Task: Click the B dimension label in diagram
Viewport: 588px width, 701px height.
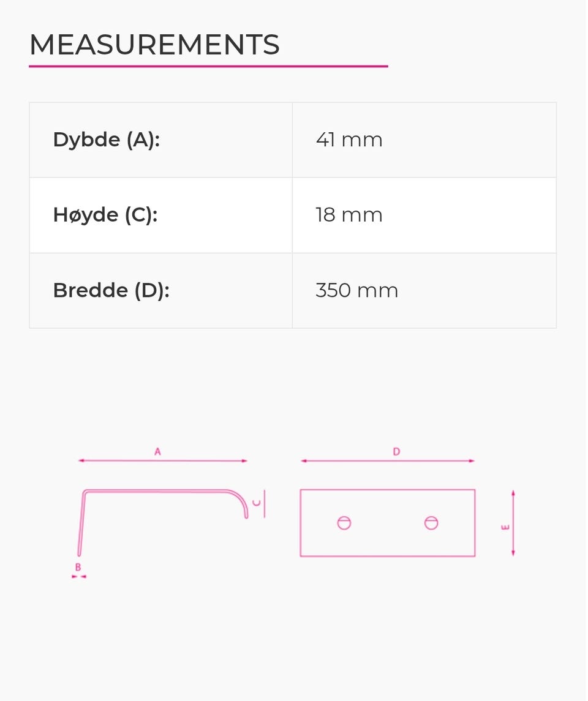Action: click(x=78, y=568)
